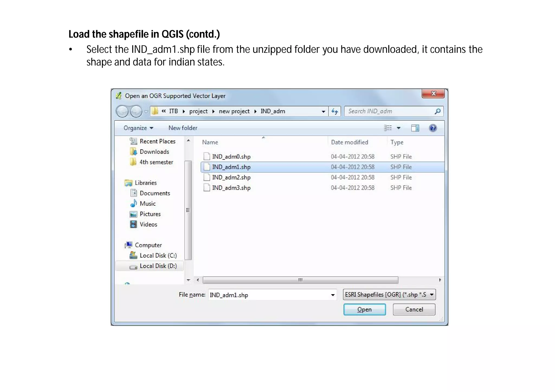555x392 pixels.
Task: Click the file icon of IND_adm3.shp
Action: 206,187
